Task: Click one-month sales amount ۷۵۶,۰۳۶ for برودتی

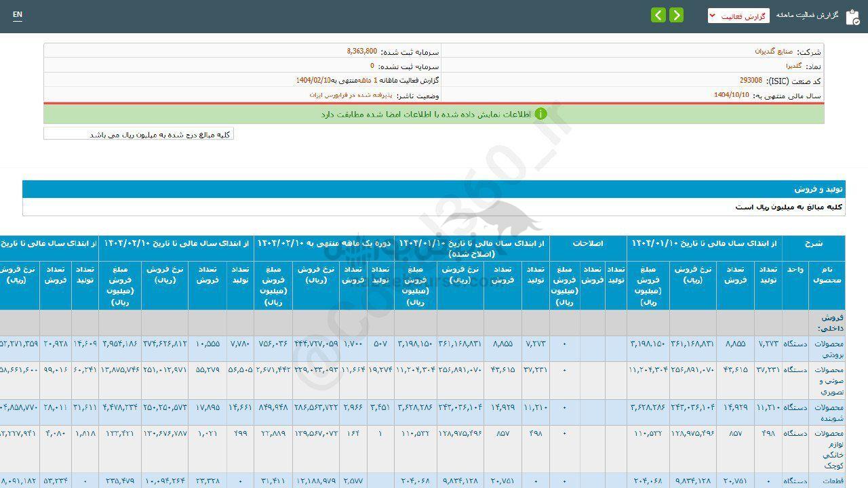Action: point(273,344)
